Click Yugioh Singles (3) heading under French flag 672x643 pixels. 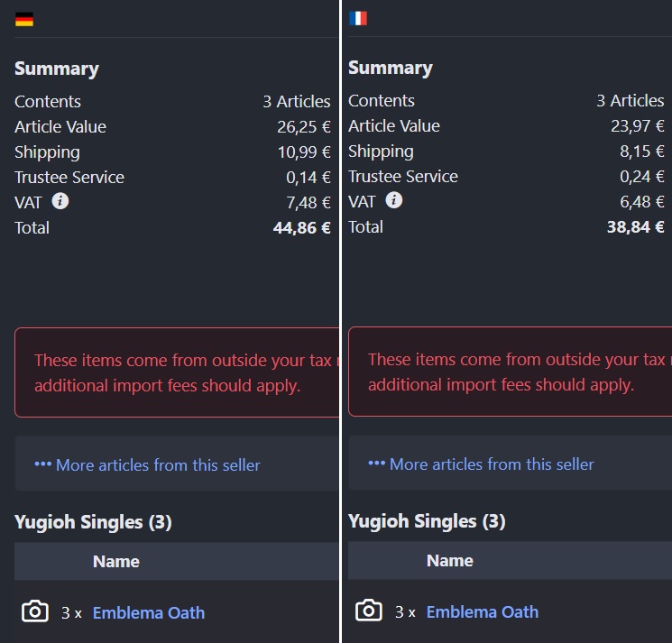click(x=427, y=520)
